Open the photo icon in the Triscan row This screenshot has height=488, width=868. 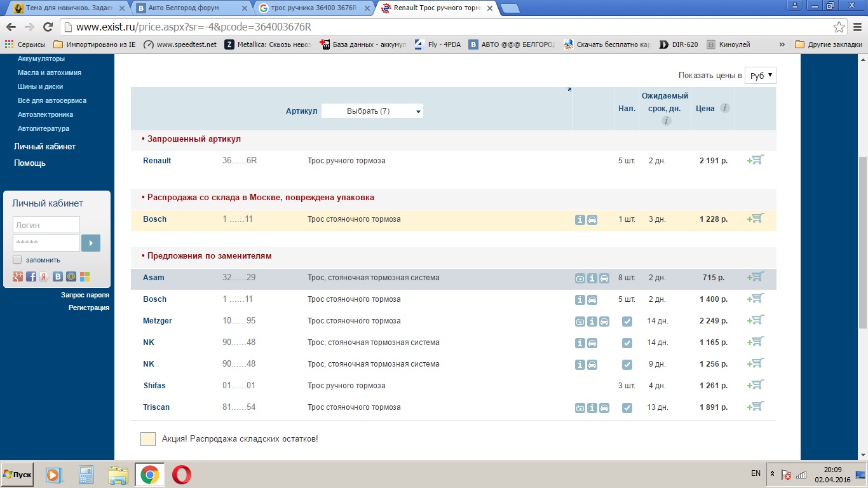580,408
